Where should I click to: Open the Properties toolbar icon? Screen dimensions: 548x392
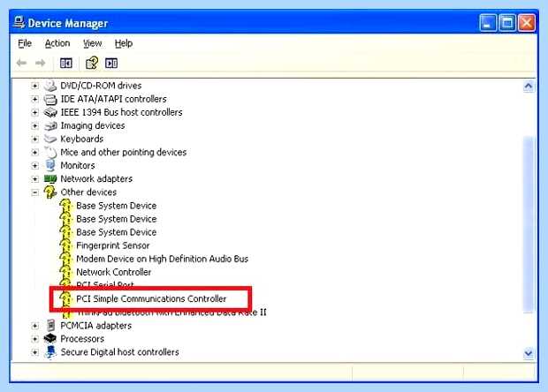tap(92, 64)
